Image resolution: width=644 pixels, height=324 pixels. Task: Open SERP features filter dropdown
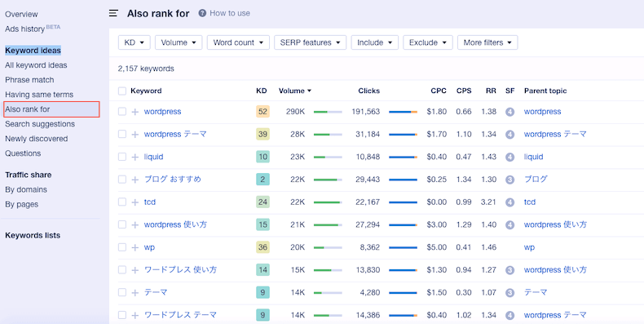point(310,42)
